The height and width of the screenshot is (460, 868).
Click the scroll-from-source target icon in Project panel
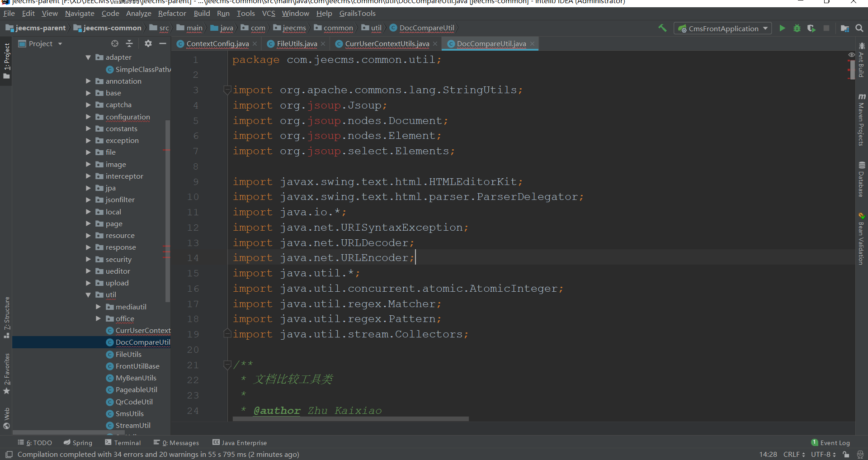click(x=115, y=43)
